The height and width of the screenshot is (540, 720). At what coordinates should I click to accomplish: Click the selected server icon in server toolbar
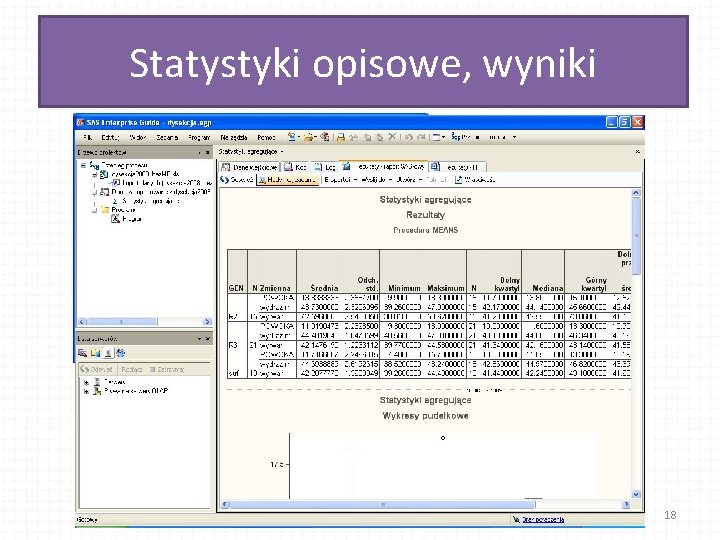tap(107, 353)
